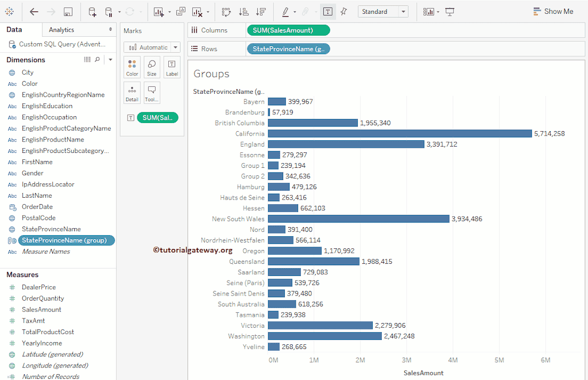Screen dimensions: 588x380
Task: Open the Dimensions pane options dropdown arrow
Action: 110,59
